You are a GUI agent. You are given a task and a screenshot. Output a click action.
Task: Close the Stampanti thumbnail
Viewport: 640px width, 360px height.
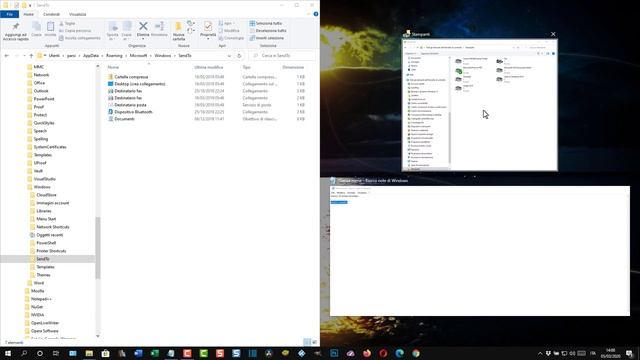[x=553, y=34]
